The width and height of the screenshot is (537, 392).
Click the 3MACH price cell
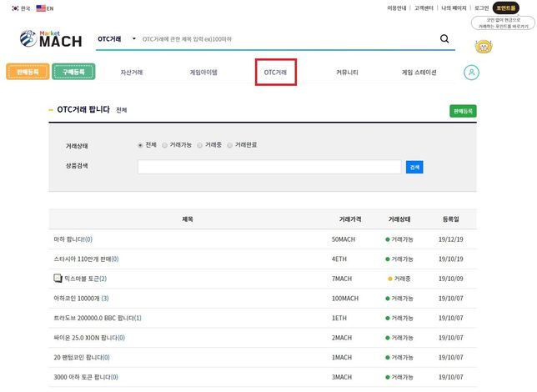pyautogui.click(x=341, y=377)
